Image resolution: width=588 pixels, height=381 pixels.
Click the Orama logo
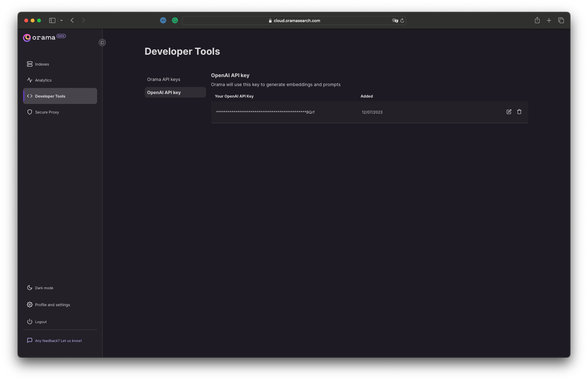(x=39, y=38)
